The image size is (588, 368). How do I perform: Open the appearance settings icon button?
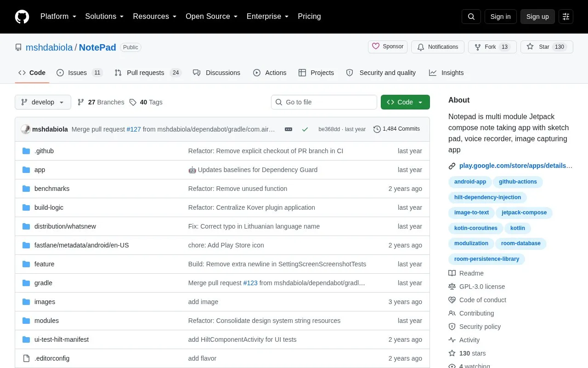point(566,17)
